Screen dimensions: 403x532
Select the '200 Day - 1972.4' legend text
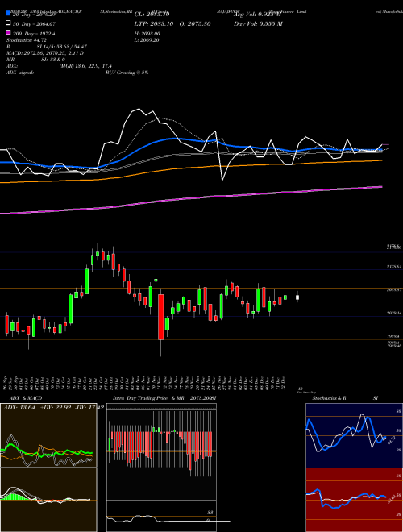pyautogui.click(x=34, y=34)
